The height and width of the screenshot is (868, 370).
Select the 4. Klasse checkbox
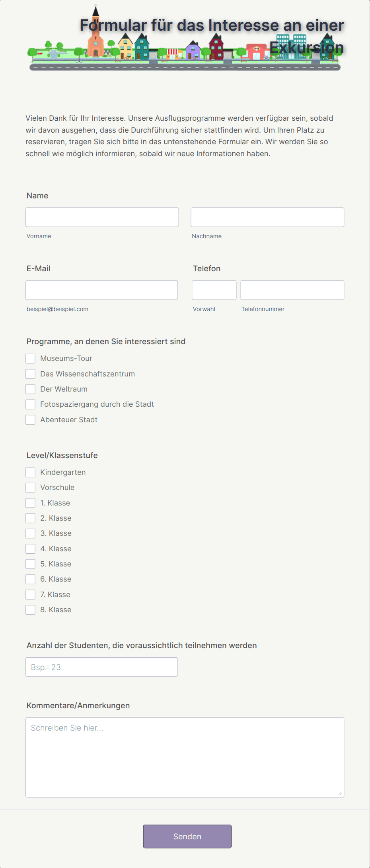point(30,549)
